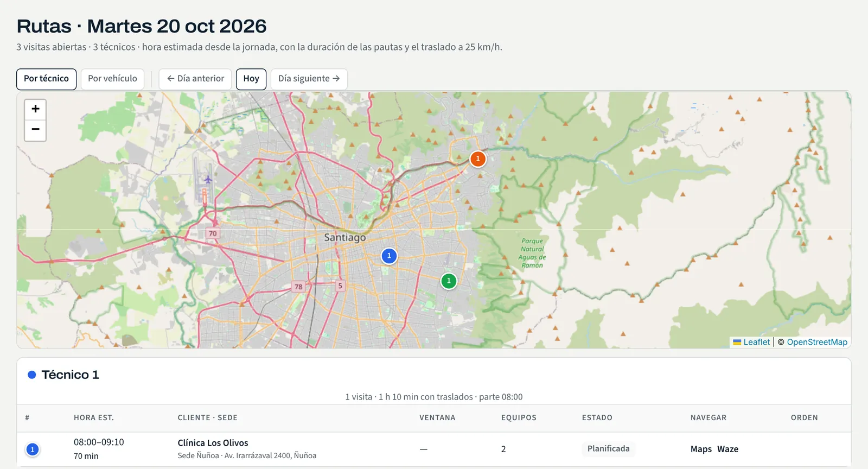The width and height of the screenshot is (868, 469).
Task: Click the VENTANA column header
Action: [437, 417]
